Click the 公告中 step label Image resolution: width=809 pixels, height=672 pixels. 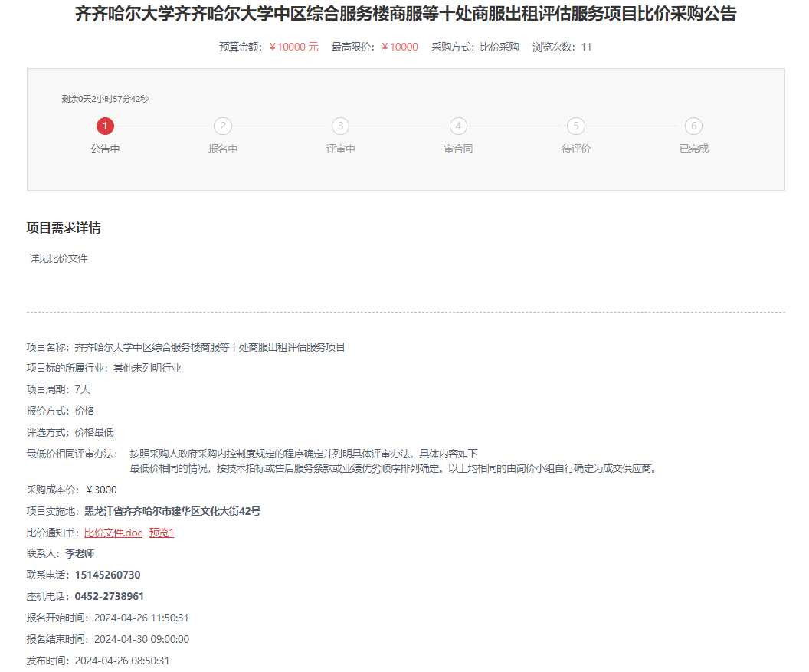click(105, 149)
